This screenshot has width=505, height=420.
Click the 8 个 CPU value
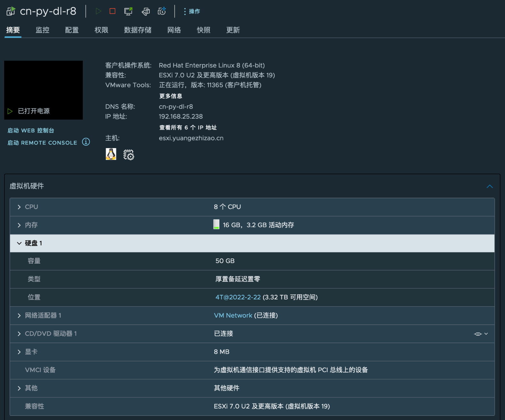point(227,207)
